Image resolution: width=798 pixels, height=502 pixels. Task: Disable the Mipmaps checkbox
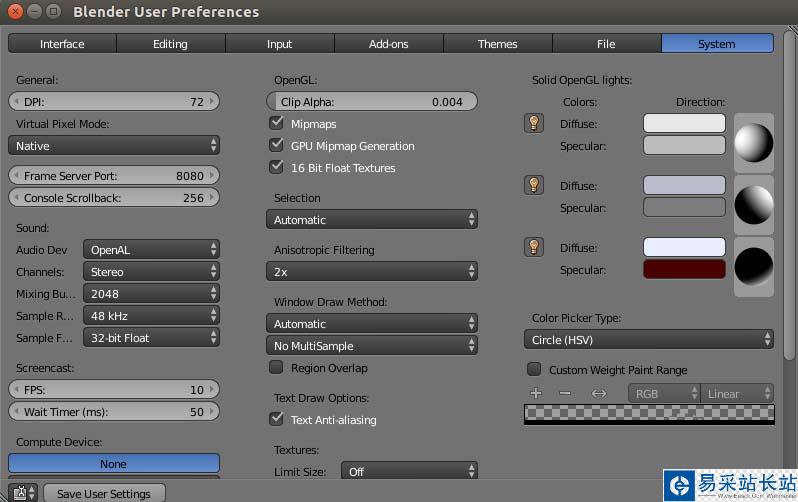pyautogui.click(x=277, y=124)
